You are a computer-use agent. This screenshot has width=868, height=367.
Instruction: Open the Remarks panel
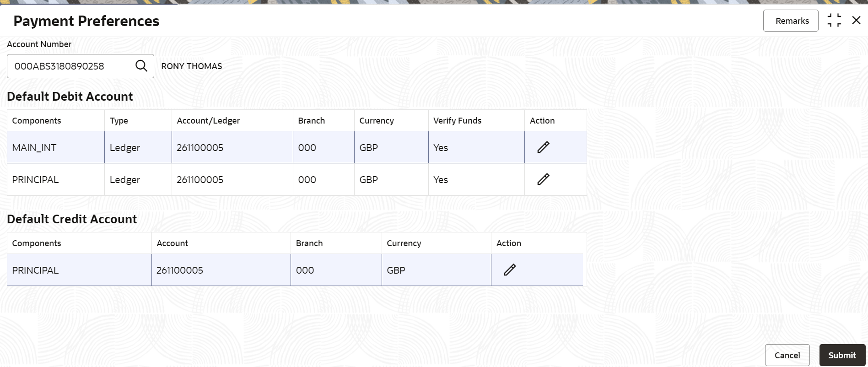(x=790, y=21)
